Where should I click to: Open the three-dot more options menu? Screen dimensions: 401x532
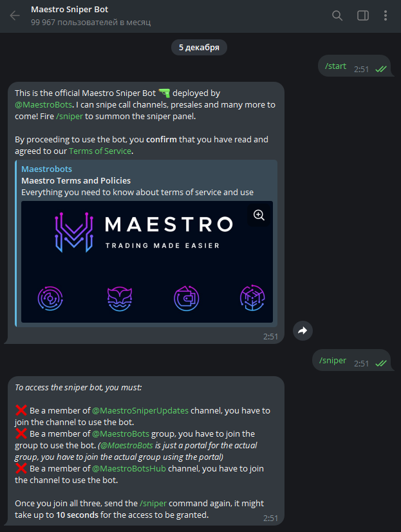(x=386, y=15)
